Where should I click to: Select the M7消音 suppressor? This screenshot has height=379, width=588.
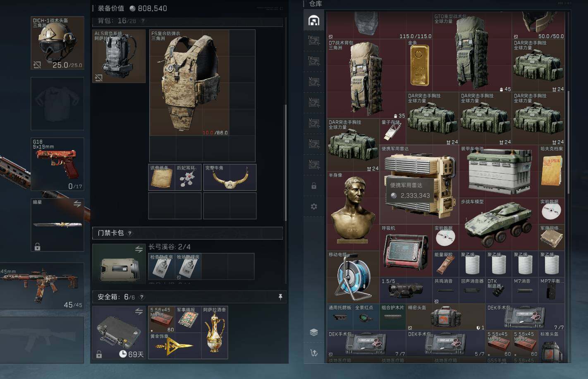coord(525,291)
